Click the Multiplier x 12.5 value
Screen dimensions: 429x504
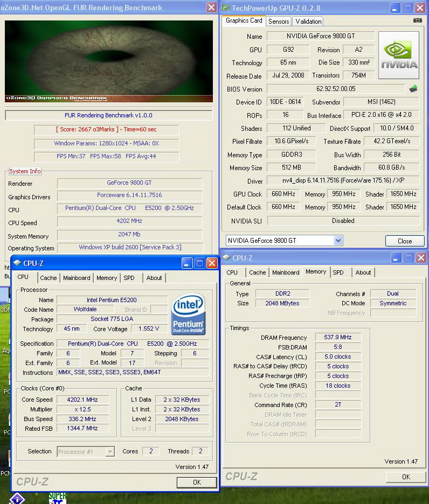click(x=82, y=409)
